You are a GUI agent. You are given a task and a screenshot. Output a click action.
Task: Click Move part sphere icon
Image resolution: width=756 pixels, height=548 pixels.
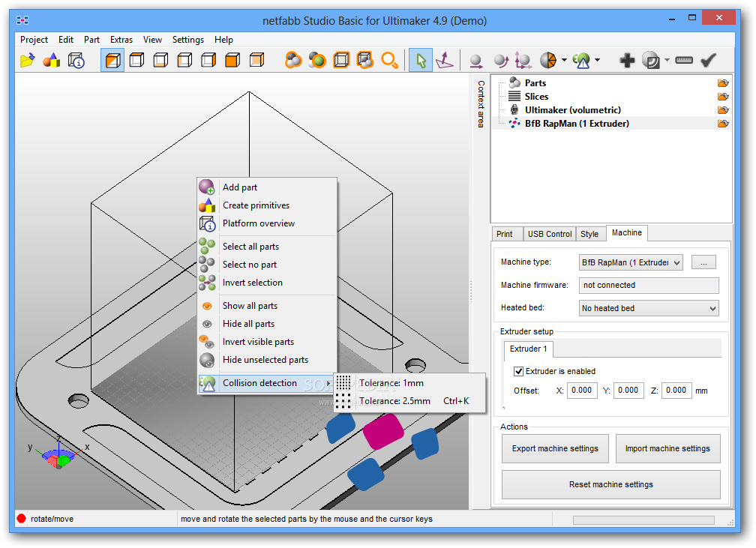[x=475, y=61]
